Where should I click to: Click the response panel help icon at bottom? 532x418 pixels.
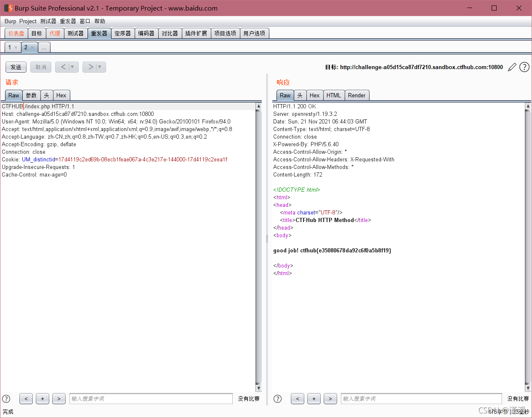(278, 399)
